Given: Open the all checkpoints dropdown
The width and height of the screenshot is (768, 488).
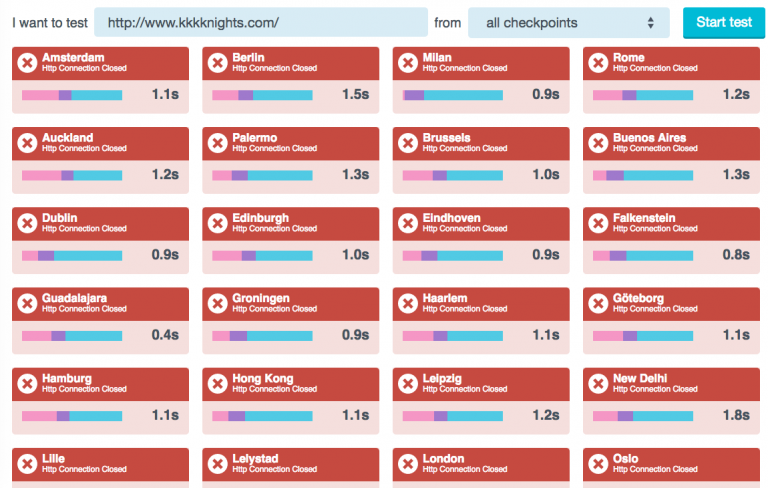Looking at the screenshot, I should click(x=569, y=22).
